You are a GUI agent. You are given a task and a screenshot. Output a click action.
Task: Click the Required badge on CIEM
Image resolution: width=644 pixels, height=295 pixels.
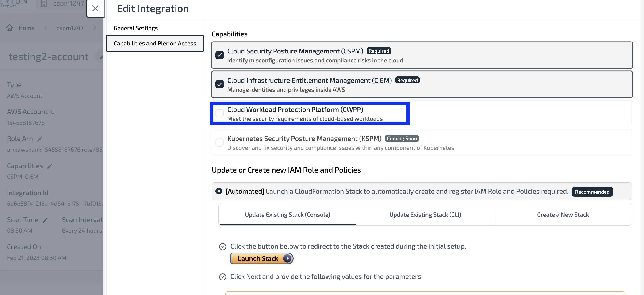[x=407, y=80]
